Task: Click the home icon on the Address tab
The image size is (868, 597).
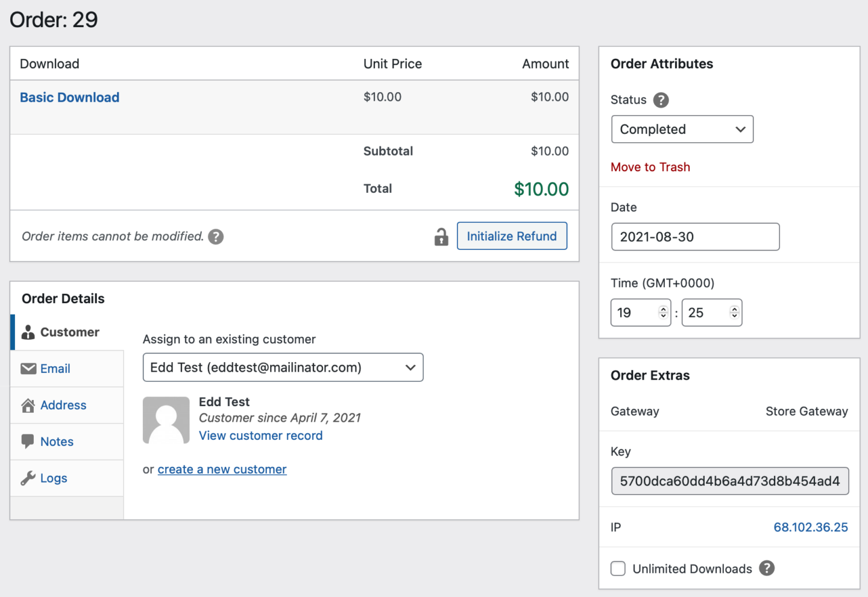Action: click(28, 405)
